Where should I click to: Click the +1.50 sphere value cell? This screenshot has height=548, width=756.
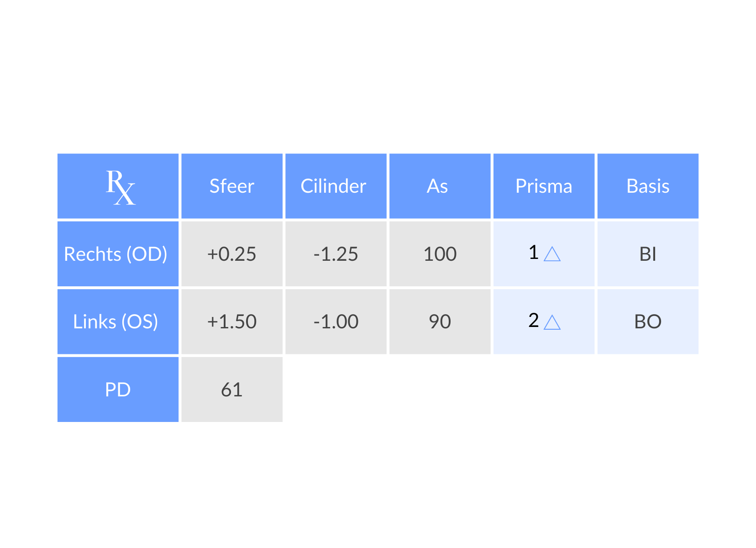tap(232, 321)
